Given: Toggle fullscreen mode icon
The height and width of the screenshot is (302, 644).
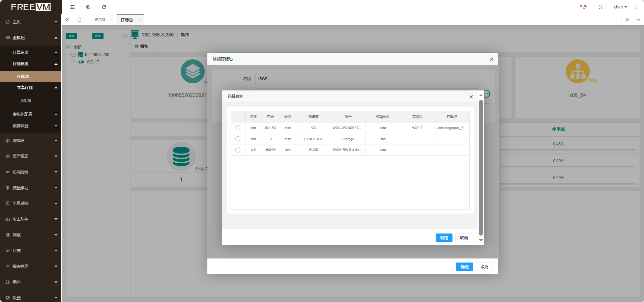Looking at the screenshot, I should pos(601,7).
